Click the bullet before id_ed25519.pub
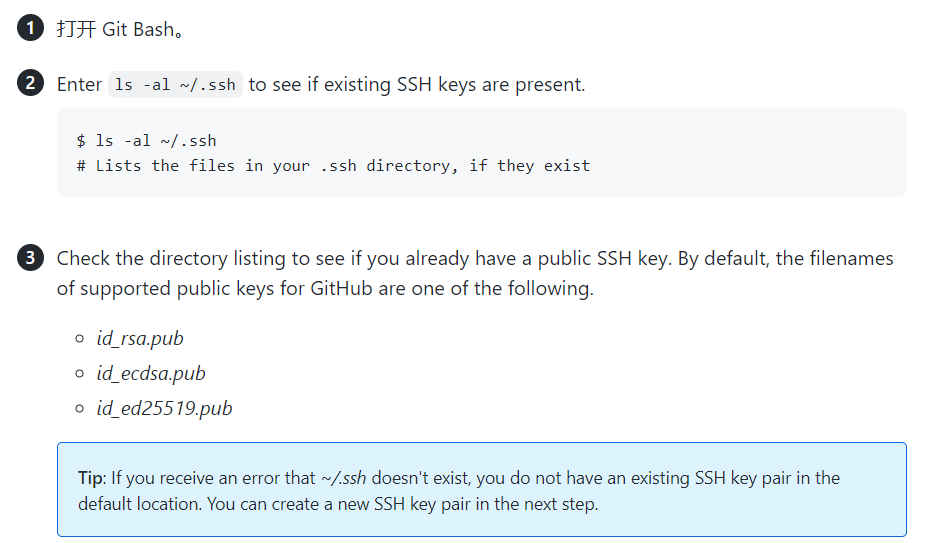Viewport: 928px width, 543px height. tap(79, 409)
